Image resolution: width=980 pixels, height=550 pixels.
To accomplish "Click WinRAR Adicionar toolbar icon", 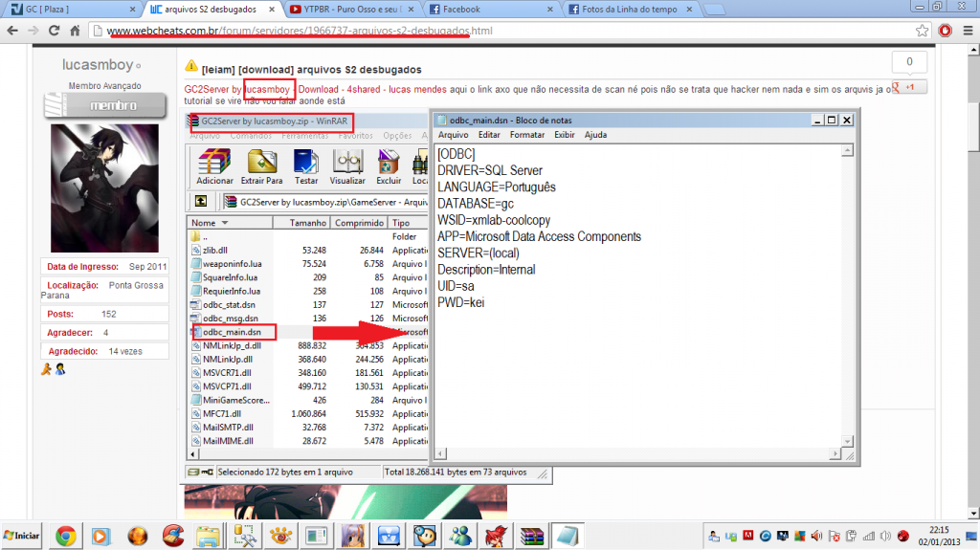I will point(214,166).
